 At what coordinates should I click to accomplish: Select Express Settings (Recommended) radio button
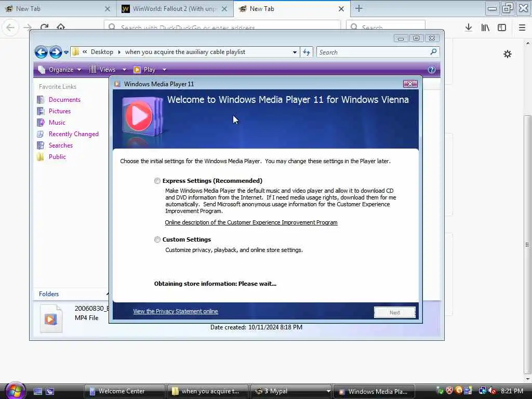pyautogui.click(x=157, y=181)
